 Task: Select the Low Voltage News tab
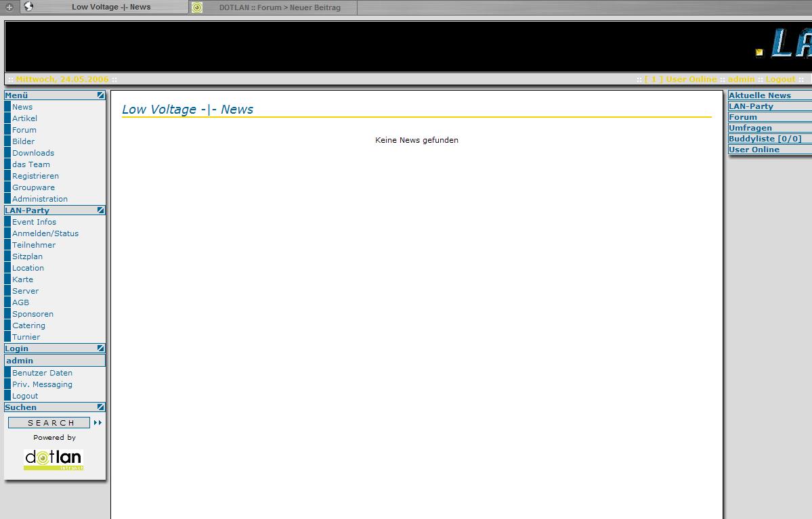(x=111, y=7)
